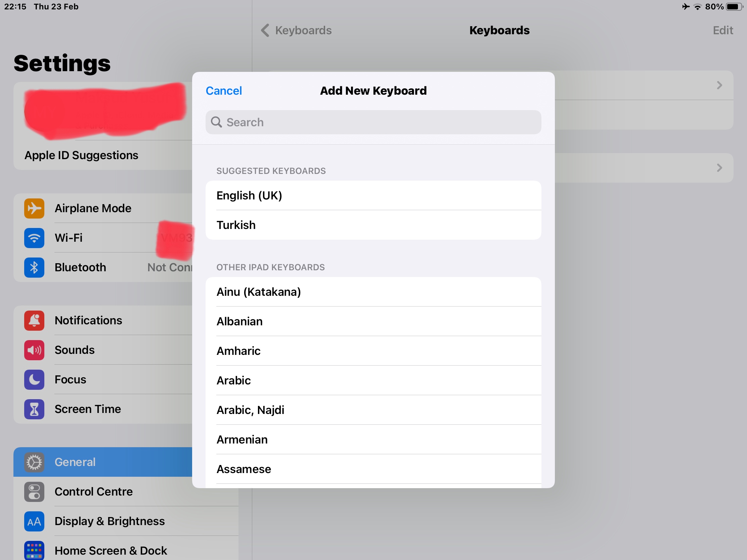This screenshot has width=747, height=560.
Task: Open the Screen Time hourglass icon
Action: (x=34, y=409)
